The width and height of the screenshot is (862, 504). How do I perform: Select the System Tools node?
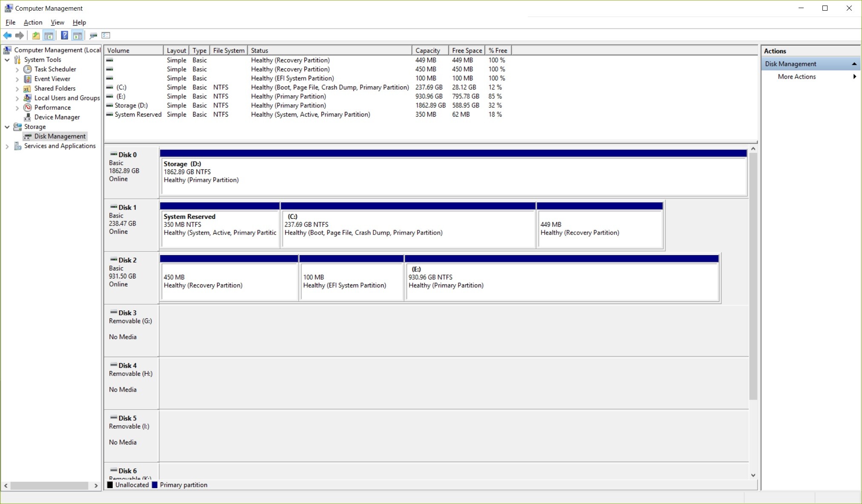[x=43, y=60]
